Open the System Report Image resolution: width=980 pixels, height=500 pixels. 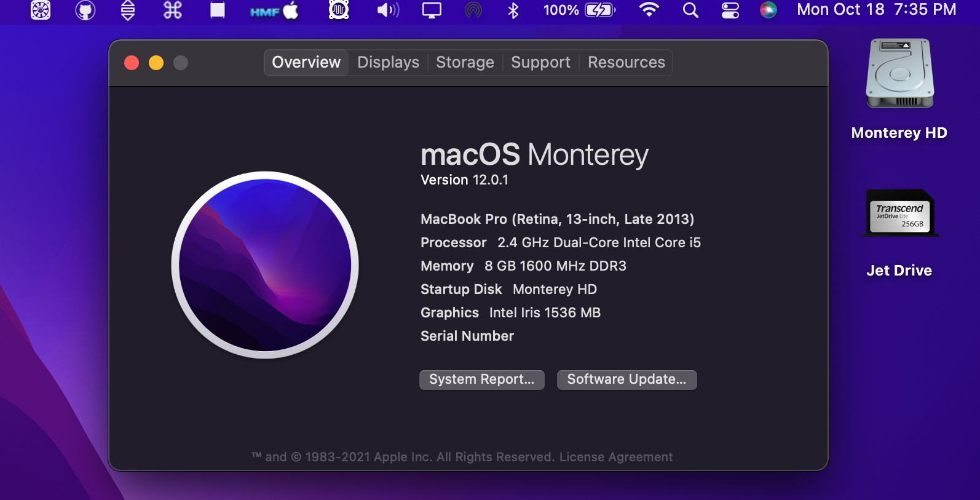click(482, 379)
